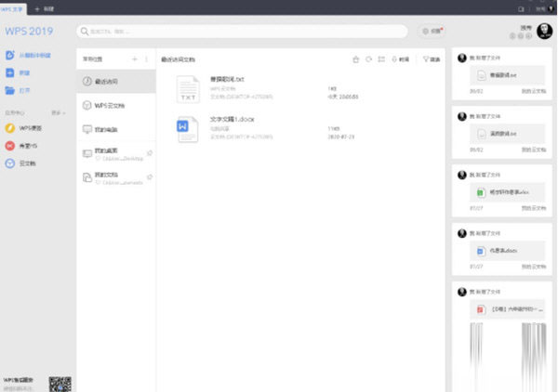The image size is (558, 392).
Task: Click the refresh icon above file list
Action: [x=368, y=59]
